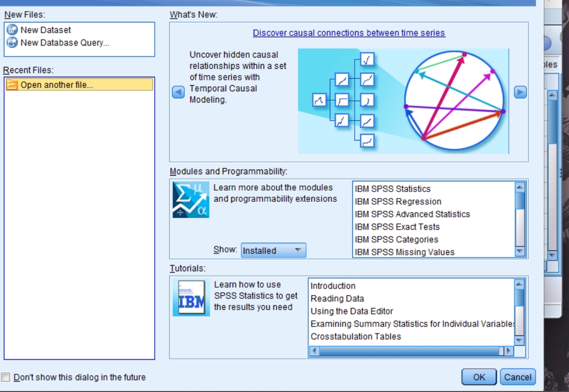
Task: Click the Cancel button
Action: coord(517,377)
